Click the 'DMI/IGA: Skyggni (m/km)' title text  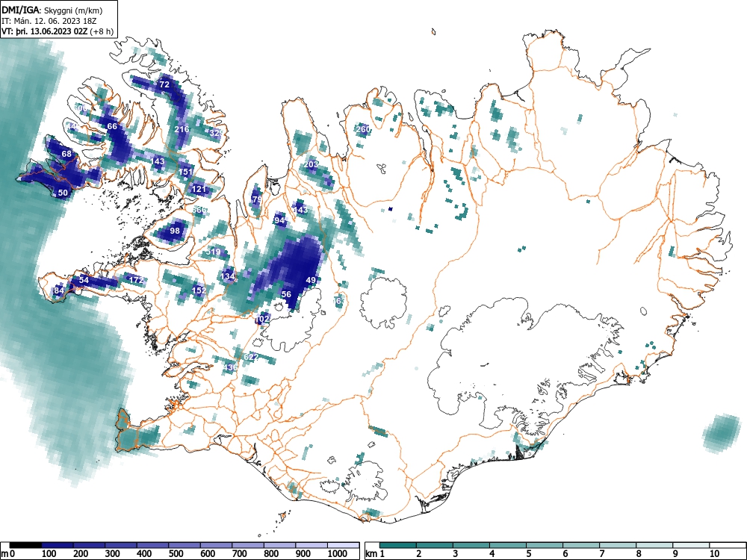click(x=52, y=10)
